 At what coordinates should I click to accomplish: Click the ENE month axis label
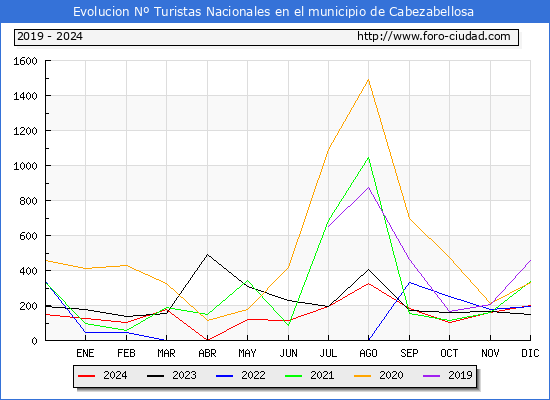click(85, 353)
